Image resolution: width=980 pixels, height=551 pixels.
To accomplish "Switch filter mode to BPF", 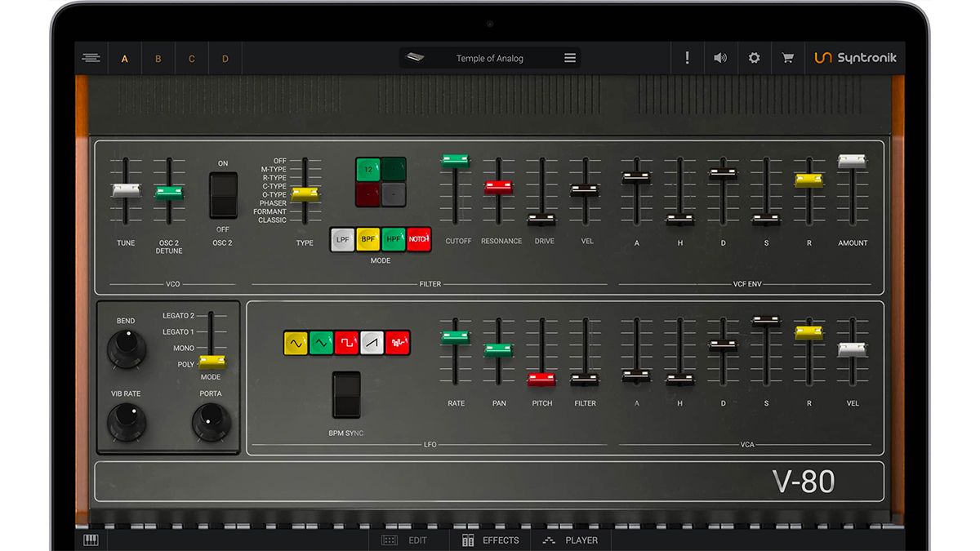I will point(367,239).
